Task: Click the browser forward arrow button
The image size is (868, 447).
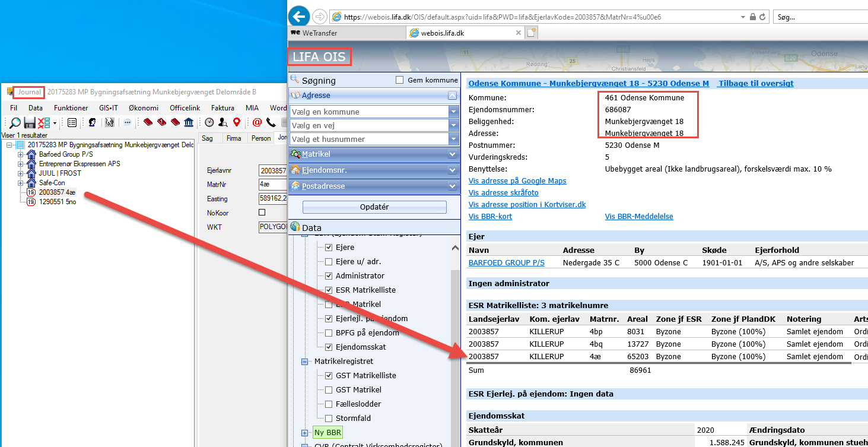Action: pyautogui.click(x=319, y=17)
